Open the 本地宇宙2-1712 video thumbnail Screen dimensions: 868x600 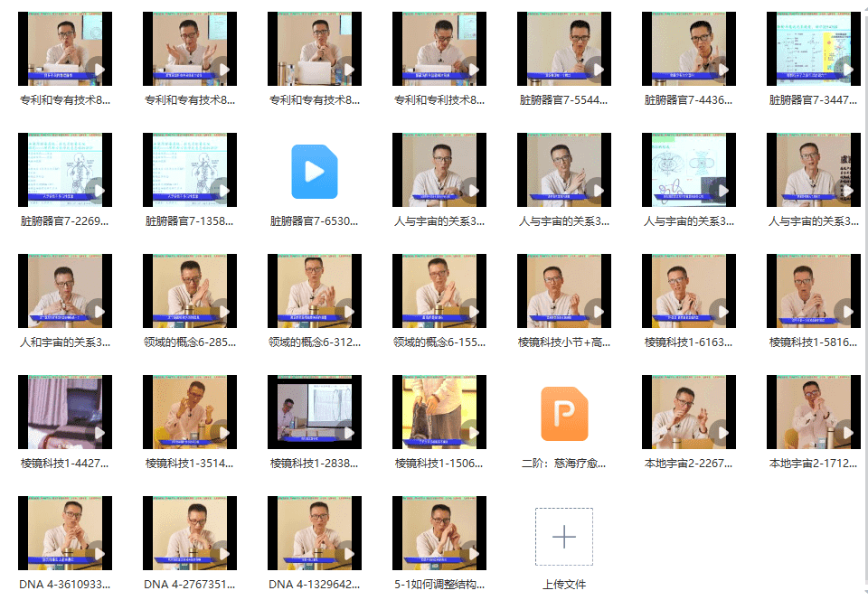click(813, 412)
